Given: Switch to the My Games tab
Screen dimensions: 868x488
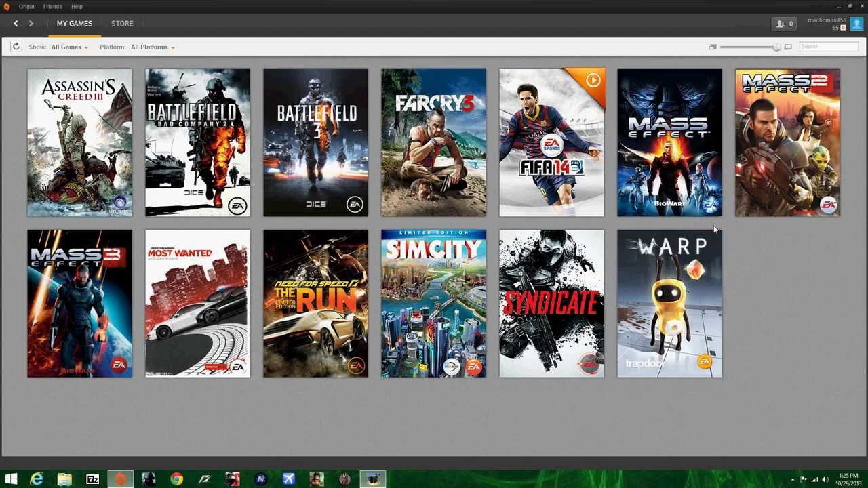Looking at the screenshot, I should [75, 24].
